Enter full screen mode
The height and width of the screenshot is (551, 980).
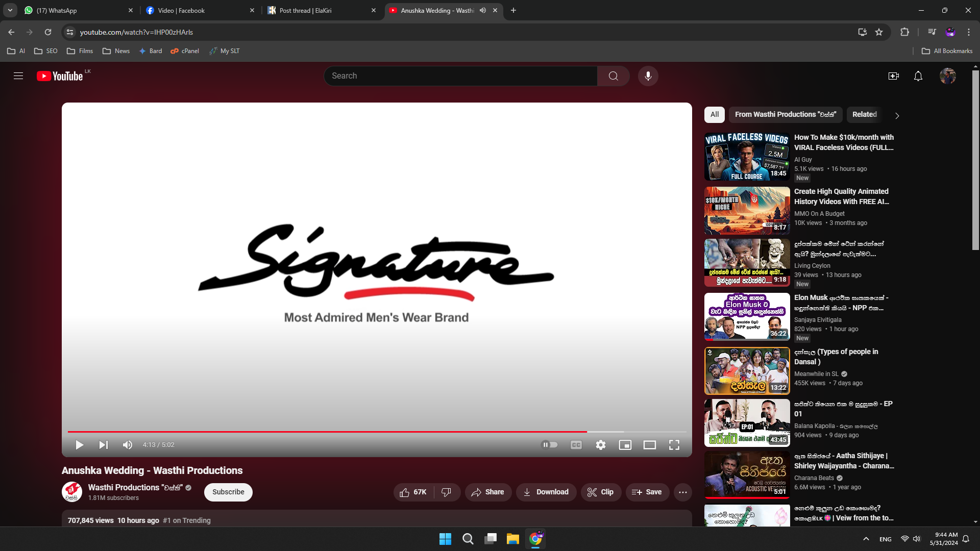pos(674,445)
